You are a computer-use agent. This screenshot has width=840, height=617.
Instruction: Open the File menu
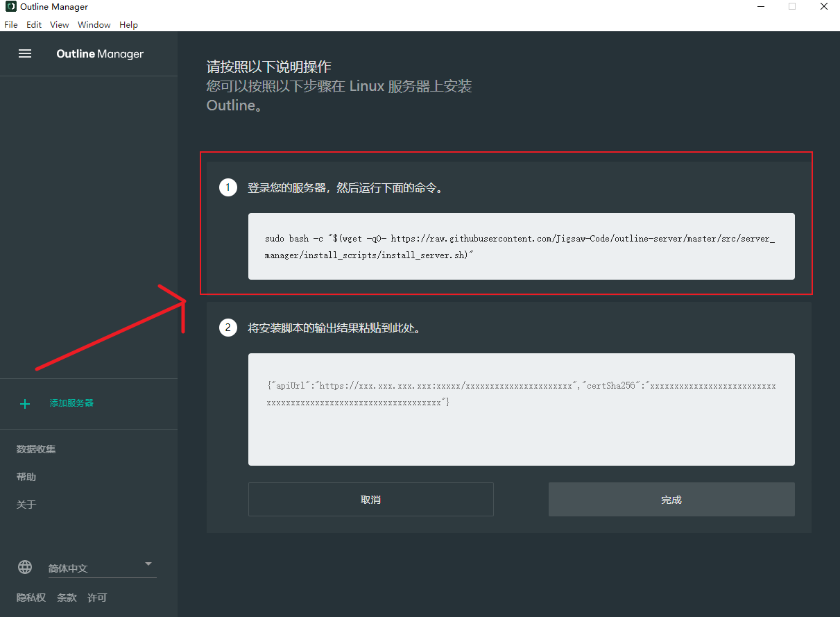[x=11, y=24]
